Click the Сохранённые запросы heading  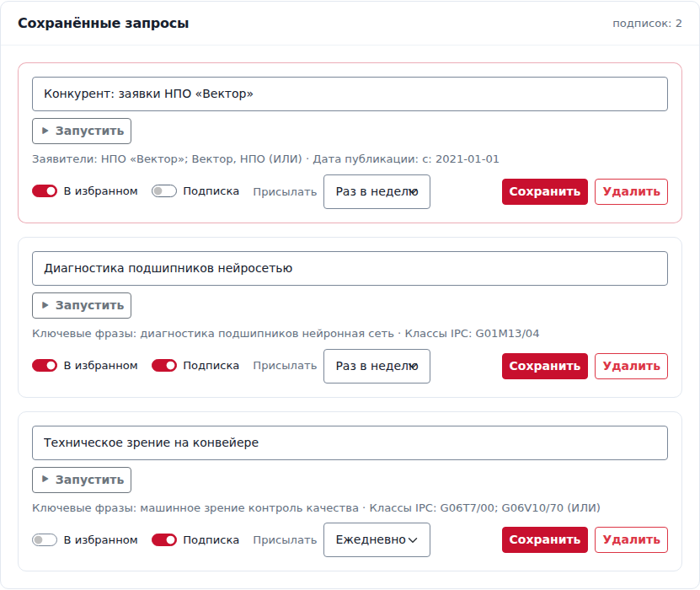click(x=103, y=24)
